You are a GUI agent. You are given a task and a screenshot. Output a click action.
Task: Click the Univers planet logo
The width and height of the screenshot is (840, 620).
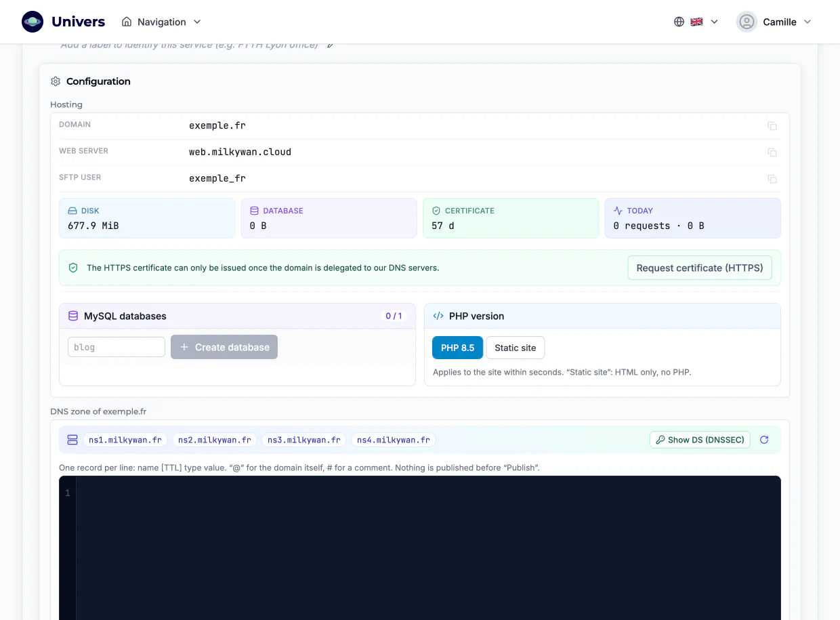coord(33,22)
